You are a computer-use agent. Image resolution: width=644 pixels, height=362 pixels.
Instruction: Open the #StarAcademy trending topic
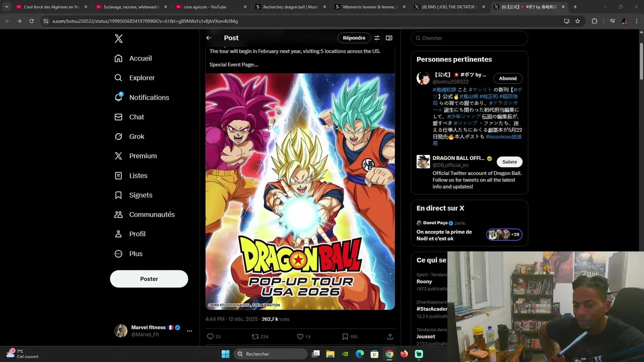click(432, 309)
